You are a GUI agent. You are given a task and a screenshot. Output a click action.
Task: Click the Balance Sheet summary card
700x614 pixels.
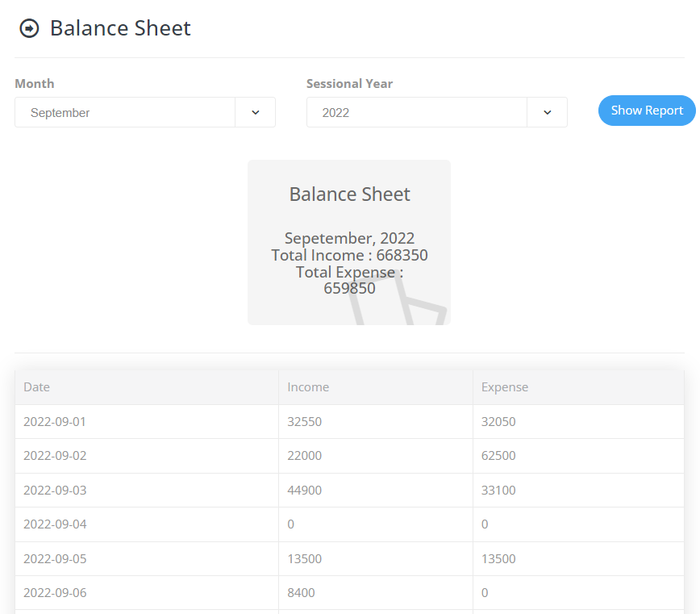click(349, 242)
